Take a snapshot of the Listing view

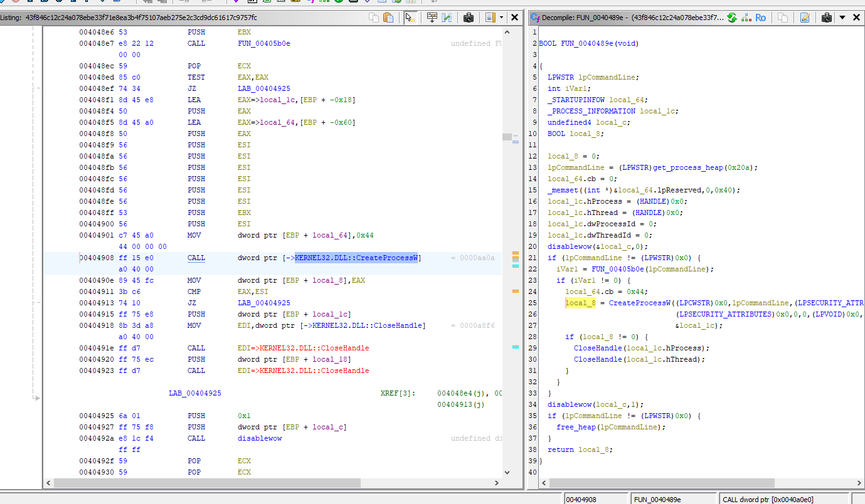tap(468, 18)
